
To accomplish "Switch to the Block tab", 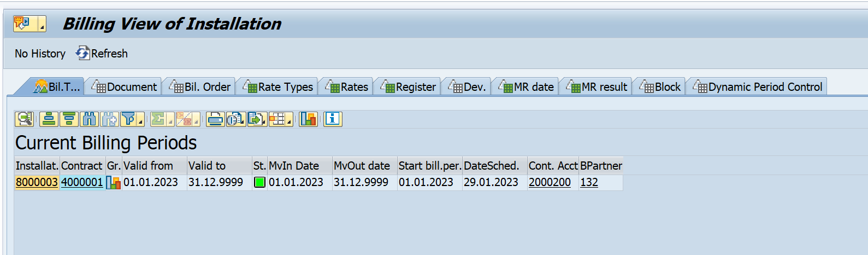I will click(x=660, y=86).
